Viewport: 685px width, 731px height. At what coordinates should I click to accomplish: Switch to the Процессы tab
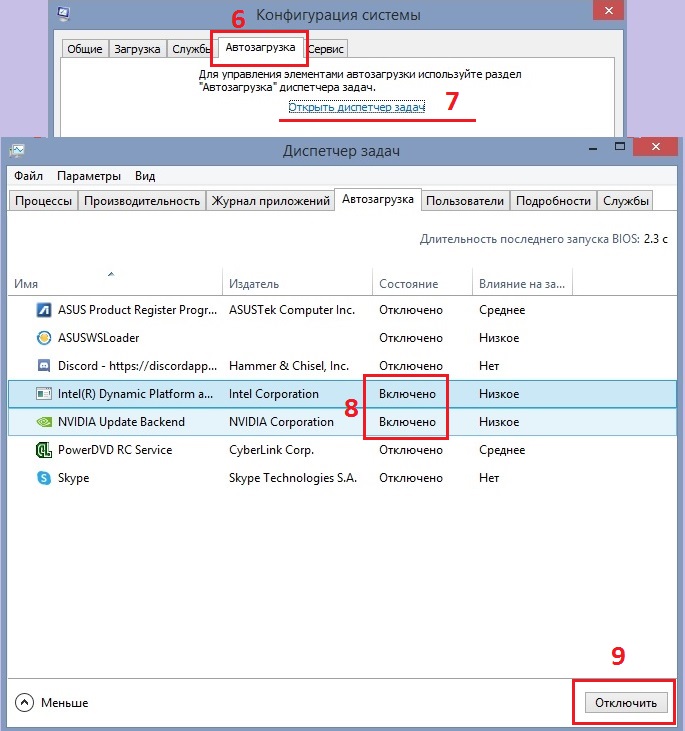[x=43, y=201]
